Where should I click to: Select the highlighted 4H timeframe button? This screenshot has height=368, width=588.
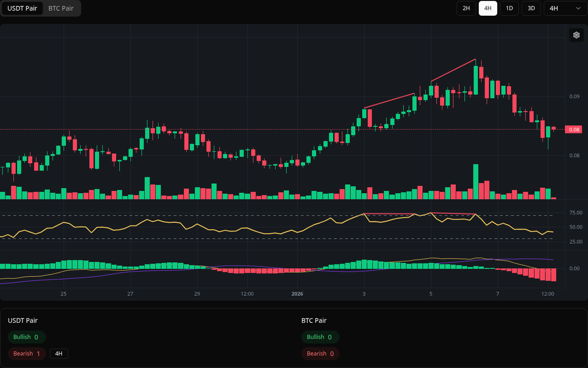(x=488, y=8)
